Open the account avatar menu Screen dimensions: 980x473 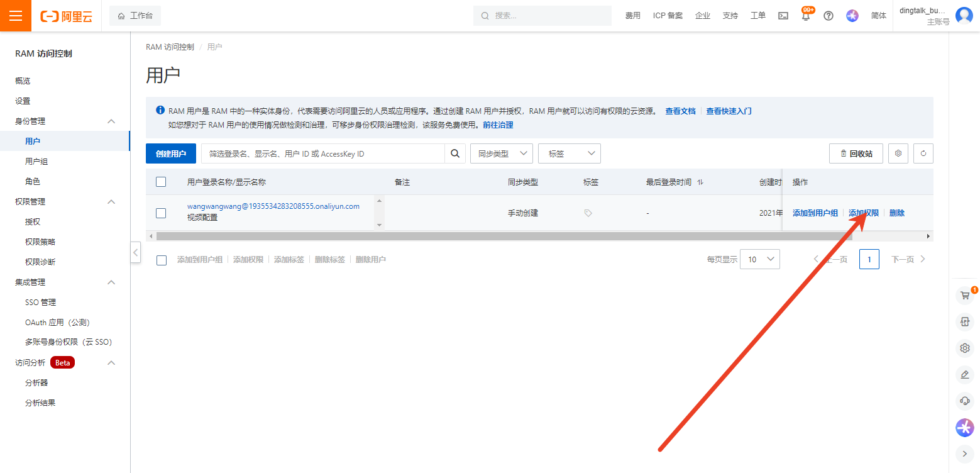click(964, 16)
